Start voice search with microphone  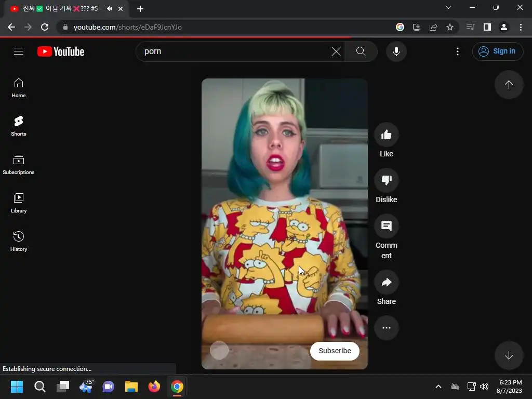coord(396,51)
